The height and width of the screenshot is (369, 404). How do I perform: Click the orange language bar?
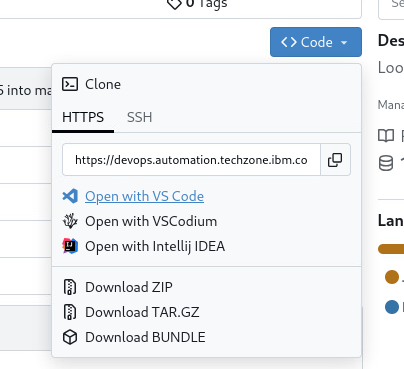point(391,249)
